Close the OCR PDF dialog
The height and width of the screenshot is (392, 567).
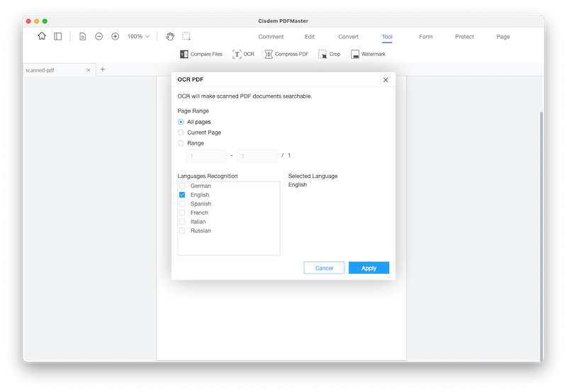(386, 80)
